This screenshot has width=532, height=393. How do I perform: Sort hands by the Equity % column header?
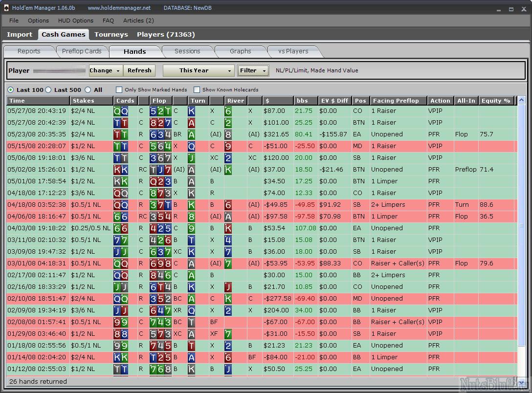[x=495, y=101]
